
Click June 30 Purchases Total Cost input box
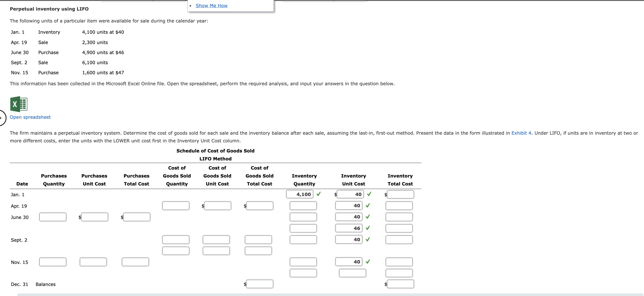[137, 217]
